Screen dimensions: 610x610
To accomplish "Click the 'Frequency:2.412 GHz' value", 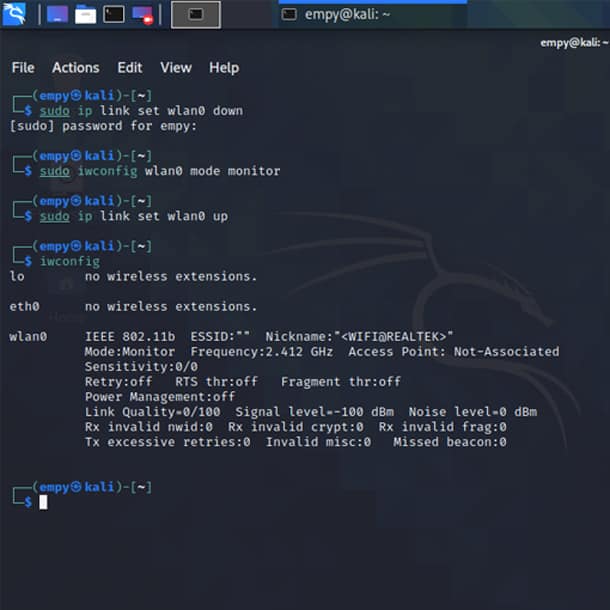I will [262, 352].
